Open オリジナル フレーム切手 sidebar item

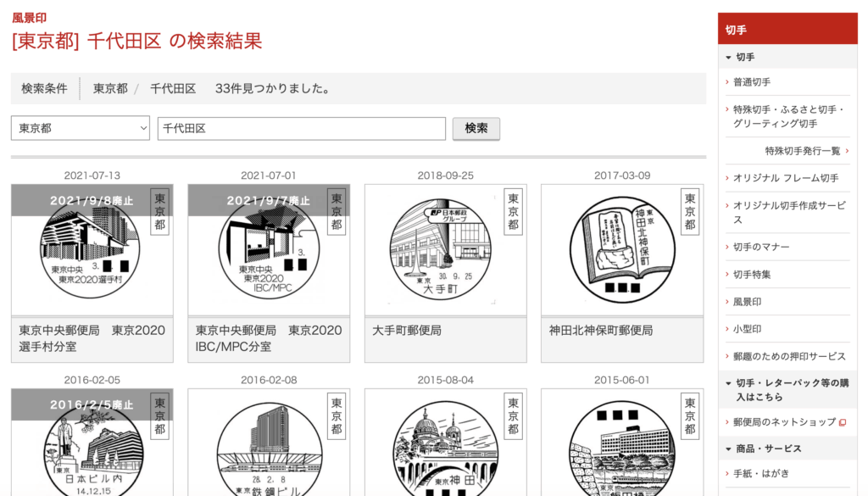[786, 178]
